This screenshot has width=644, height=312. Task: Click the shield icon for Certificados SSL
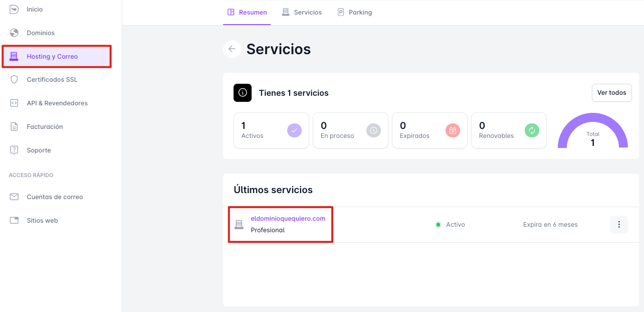[14, 80]
